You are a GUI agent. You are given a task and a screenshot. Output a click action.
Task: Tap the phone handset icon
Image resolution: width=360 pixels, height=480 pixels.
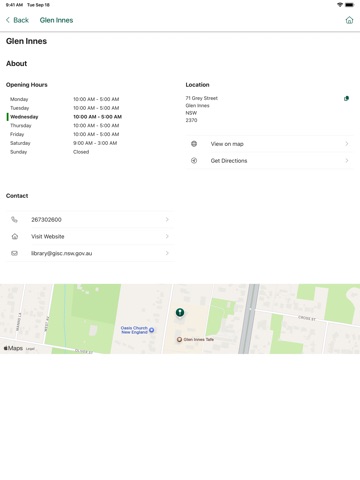[x=14, y=220]
